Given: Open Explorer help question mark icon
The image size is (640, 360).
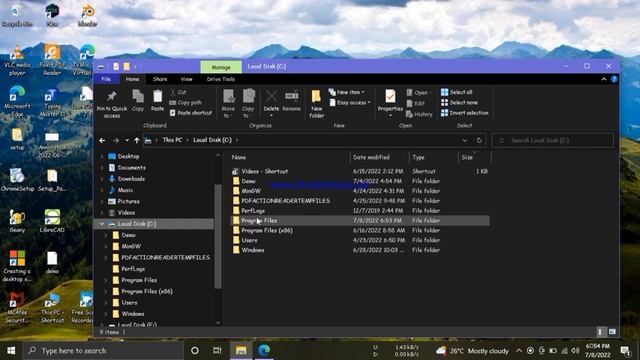Looking at the screenshot, I should [614, 79].
